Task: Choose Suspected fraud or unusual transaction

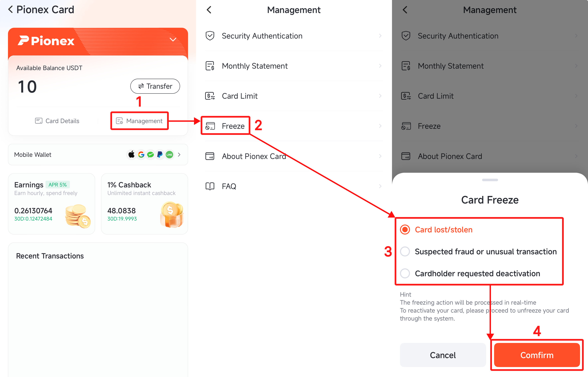Action: 405,251
